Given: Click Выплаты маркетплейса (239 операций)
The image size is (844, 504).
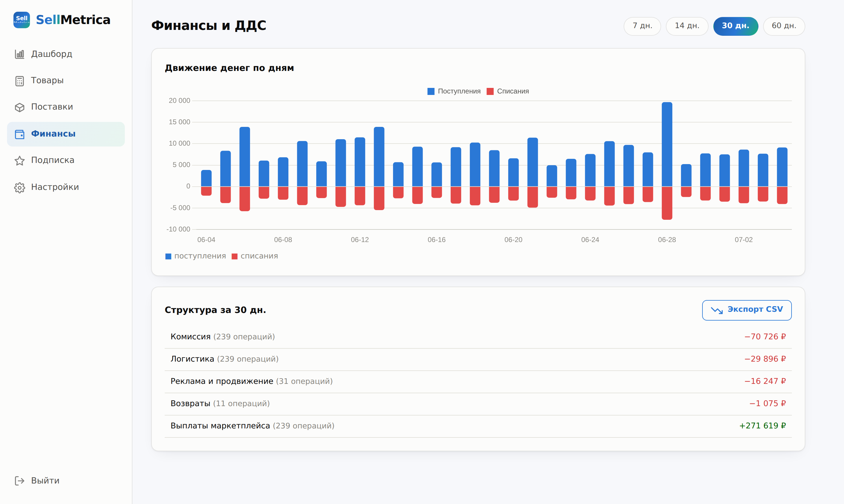Looking at the screenshot, I should pyautogui.click(x=478, y=426).
